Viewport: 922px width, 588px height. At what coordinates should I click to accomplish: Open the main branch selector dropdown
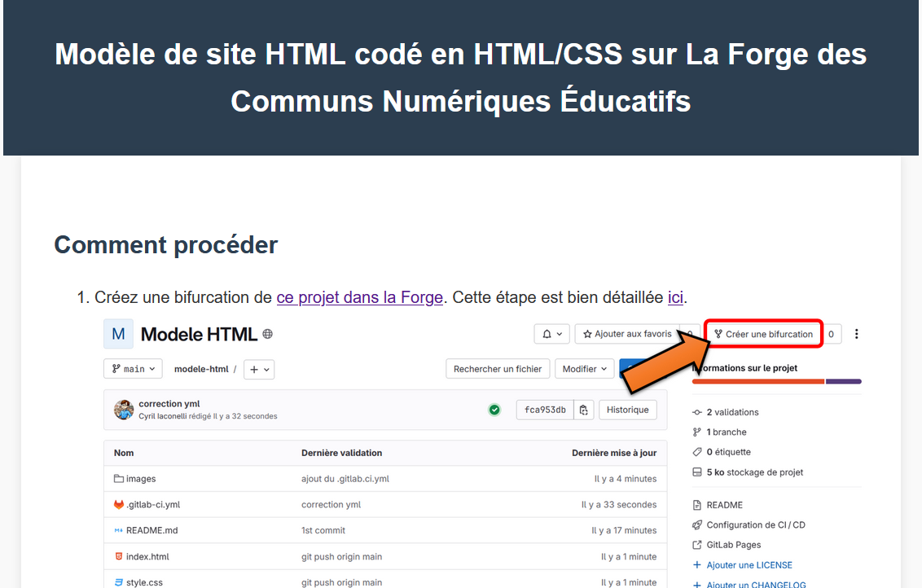coord(133,369)
